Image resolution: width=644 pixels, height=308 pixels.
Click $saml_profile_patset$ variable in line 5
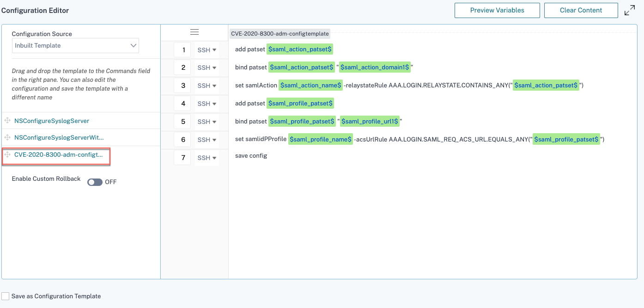click(x=302, y=121)
